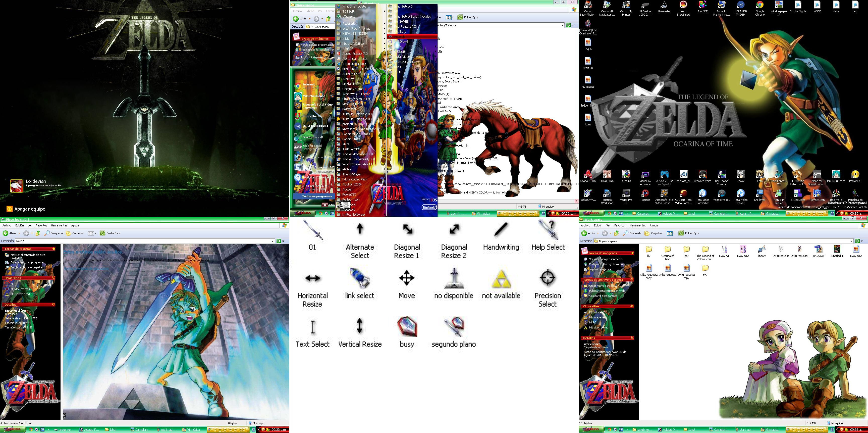The width and height of the screenshot is (868, 433).
Task: Expand Accesorios in the programs menu
Action: tap(361, 24)
